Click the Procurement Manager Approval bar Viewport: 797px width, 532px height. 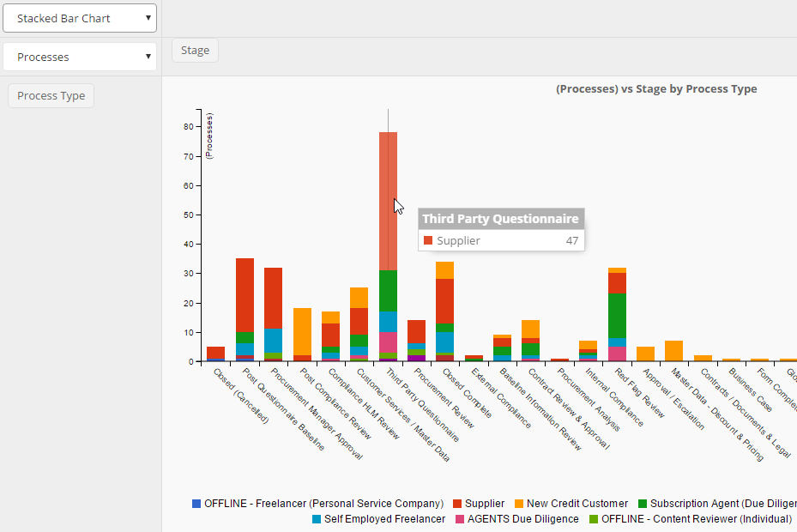point(274,314)
